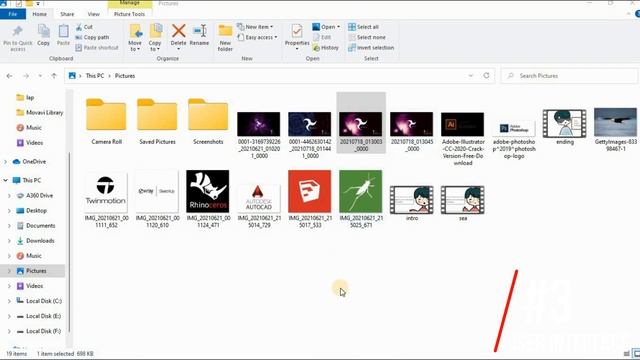Click the Search Pictures field

(x=569, y=76)
